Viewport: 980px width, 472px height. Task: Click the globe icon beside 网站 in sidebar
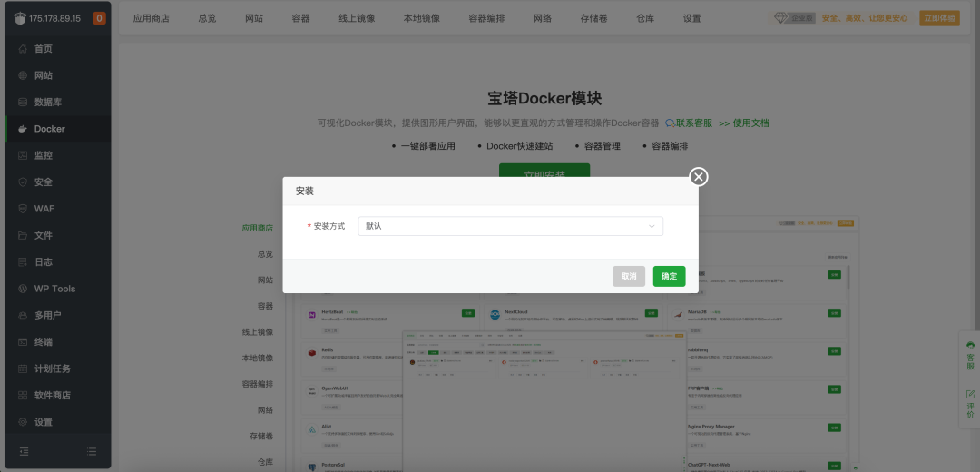(x=23, y=75)
